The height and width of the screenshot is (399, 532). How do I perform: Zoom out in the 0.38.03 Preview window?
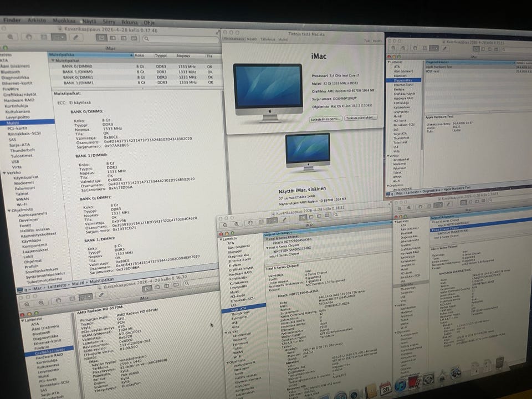[400, 208]
